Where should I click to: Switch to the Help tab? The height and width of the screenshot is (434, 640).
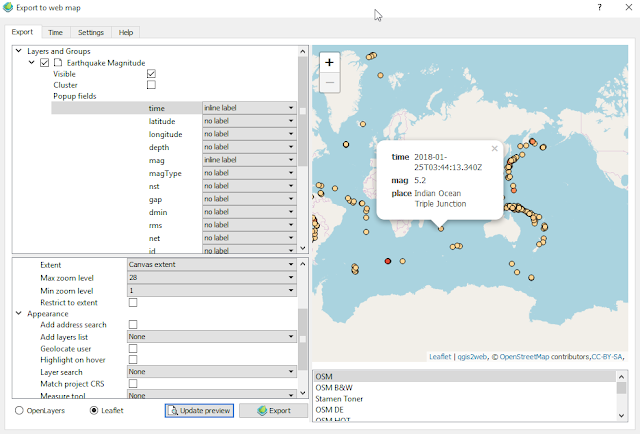[126, 32]
